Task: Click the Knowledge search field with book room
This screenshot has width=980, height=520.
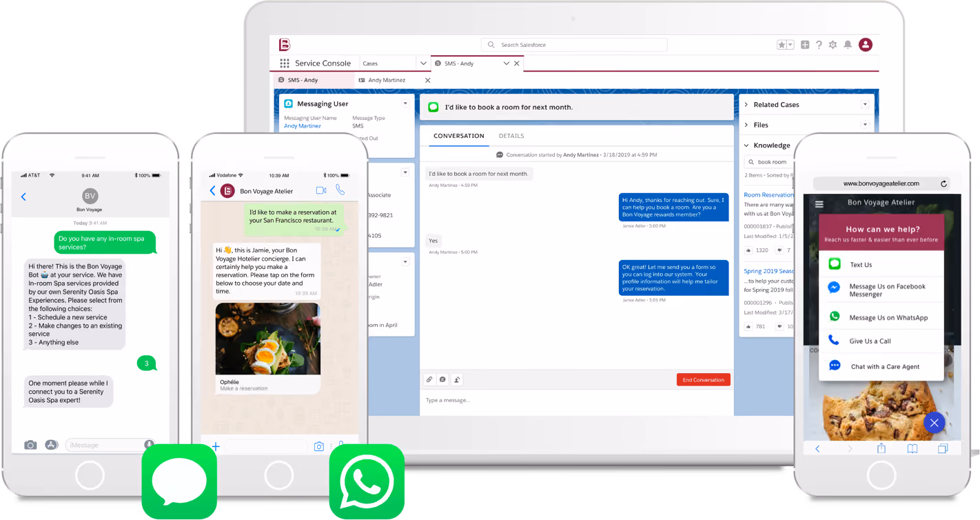Action: pos(769,162)
